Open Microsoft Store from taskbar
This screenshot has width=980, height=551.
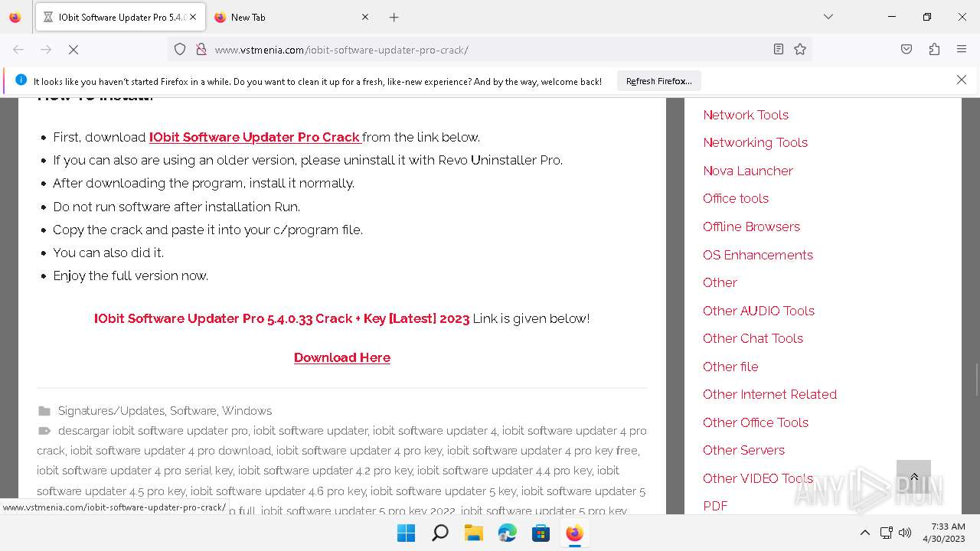point(541,533)
